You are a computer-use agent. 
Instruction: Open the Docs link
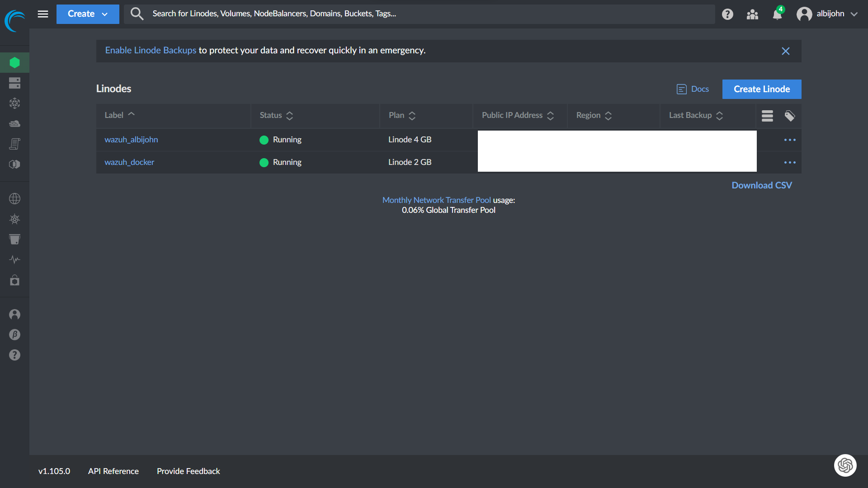point(693,89)
